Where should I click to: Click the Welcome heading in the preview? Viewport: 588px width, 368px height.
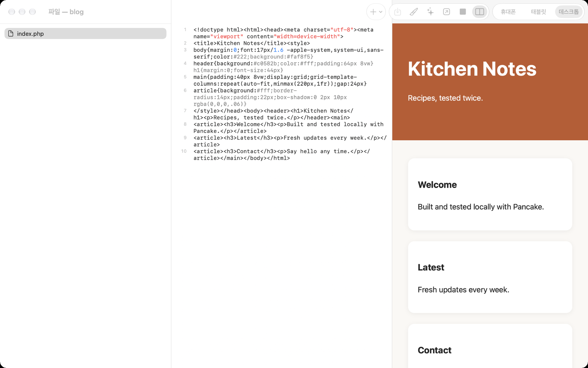tap(437, 185)
